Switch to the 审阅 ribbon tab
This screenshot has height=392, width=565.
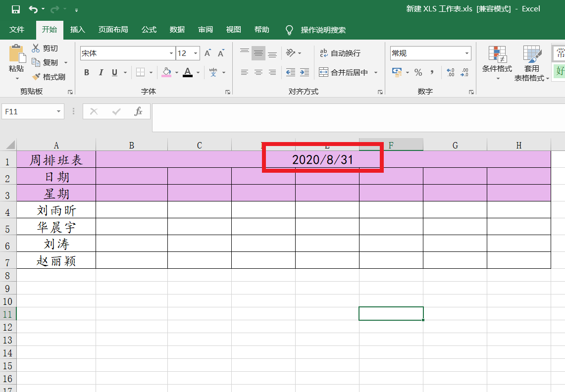[x=205, y=30]
